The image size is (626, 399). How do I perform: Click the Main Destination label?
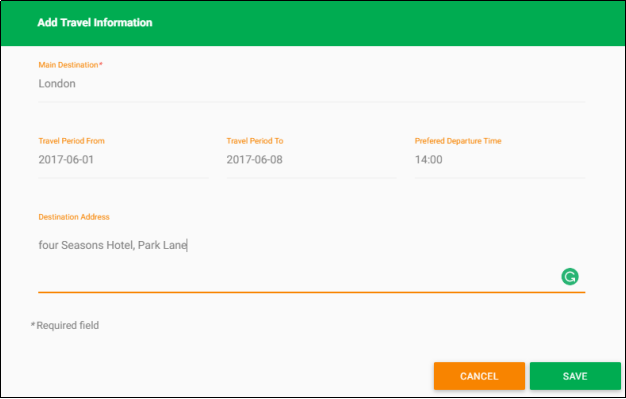point(68,65)
